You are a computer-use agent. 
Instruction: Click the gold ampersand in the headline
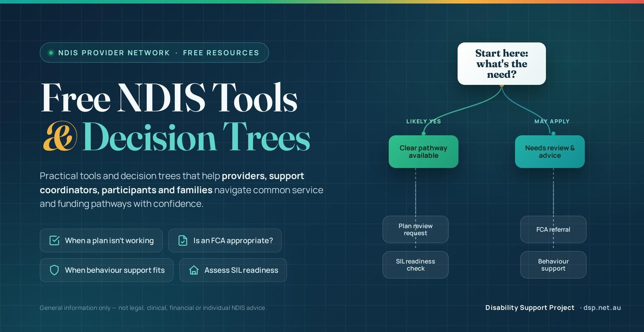coord(60,136)
